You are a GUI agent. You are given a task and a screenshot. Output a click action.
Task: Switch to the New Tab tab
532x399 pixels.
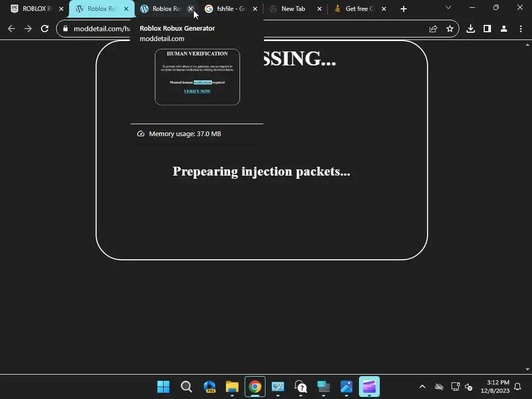(293, 9)
